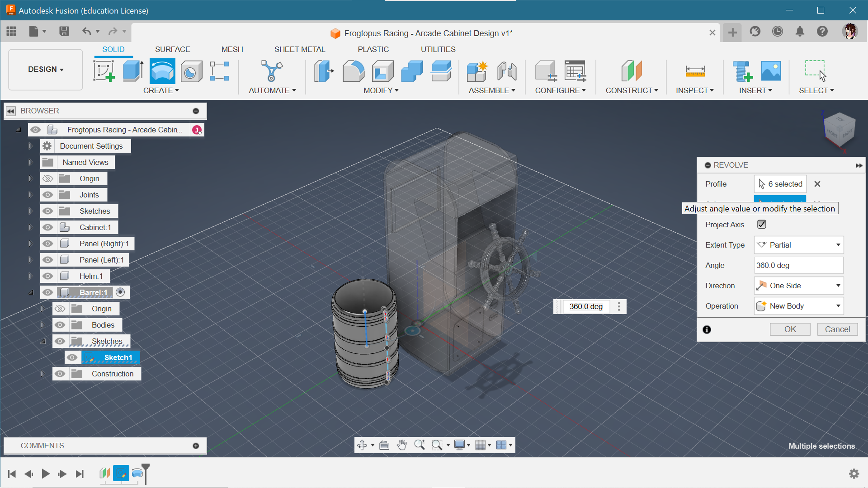
Task: Toggle visibility of Barrel:1 component
Action: tap(47, 292)
